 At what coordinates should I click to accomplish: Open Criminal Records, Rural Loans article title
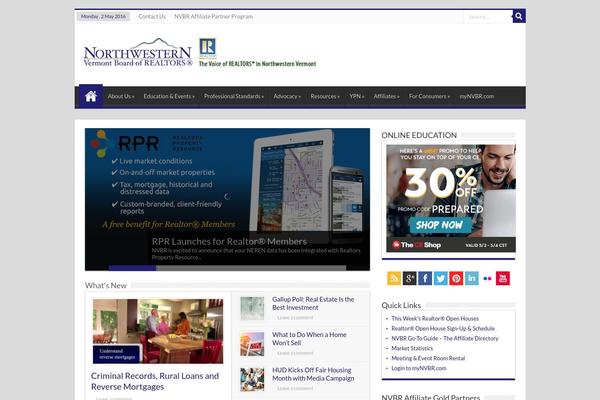click(x=155, y=381)
